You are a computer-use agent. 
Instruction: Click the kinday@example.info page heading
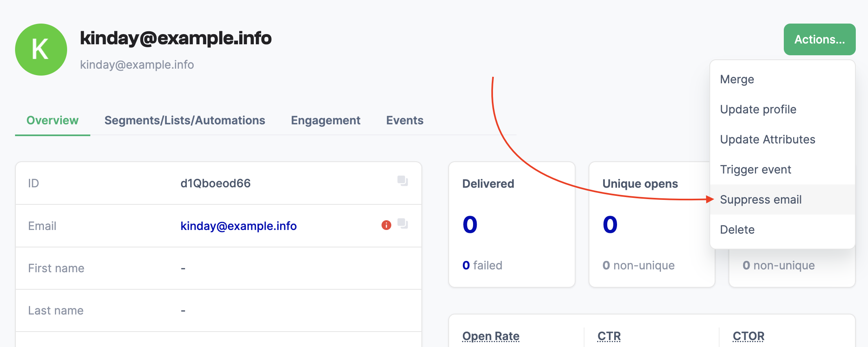(176, 38)
